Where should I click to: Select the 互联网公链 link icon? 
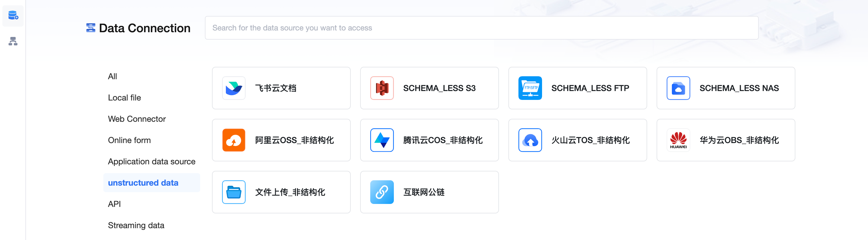[382, 192]
